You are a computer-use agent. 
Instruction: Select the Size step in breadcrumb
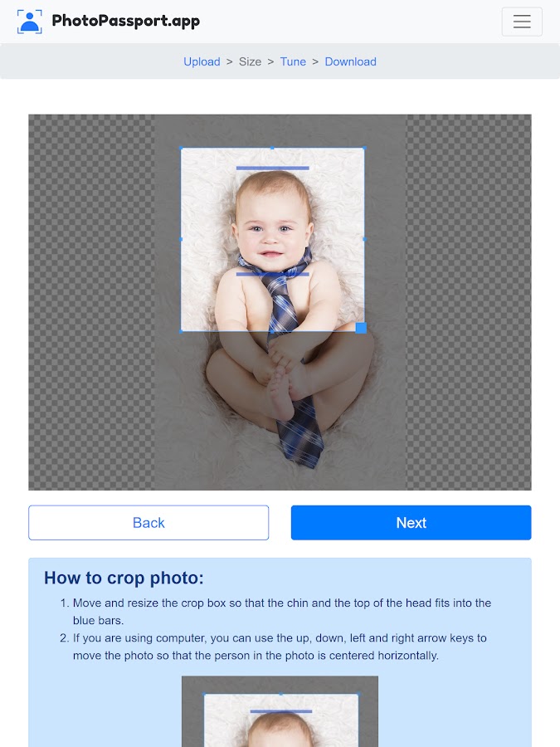coord(250,62)
